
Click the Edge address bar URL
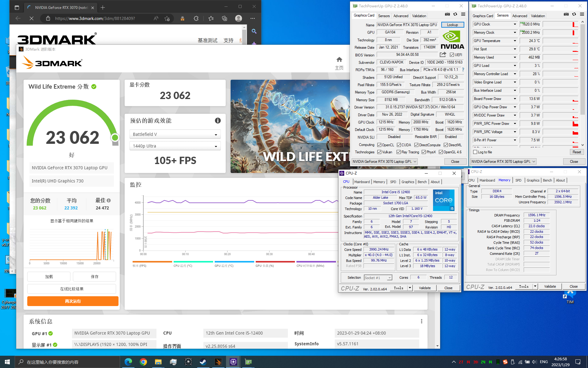coord(95,18)
